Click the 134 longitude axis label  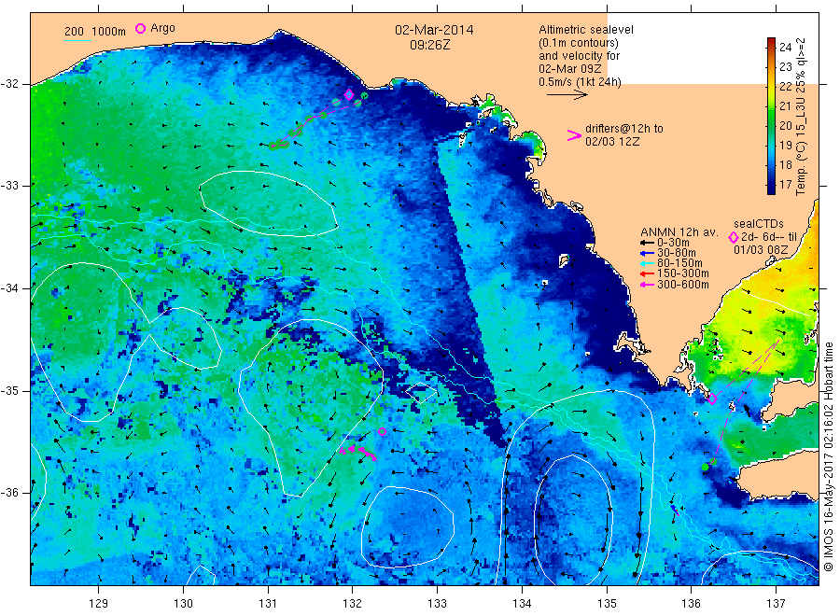coord(522,604)
